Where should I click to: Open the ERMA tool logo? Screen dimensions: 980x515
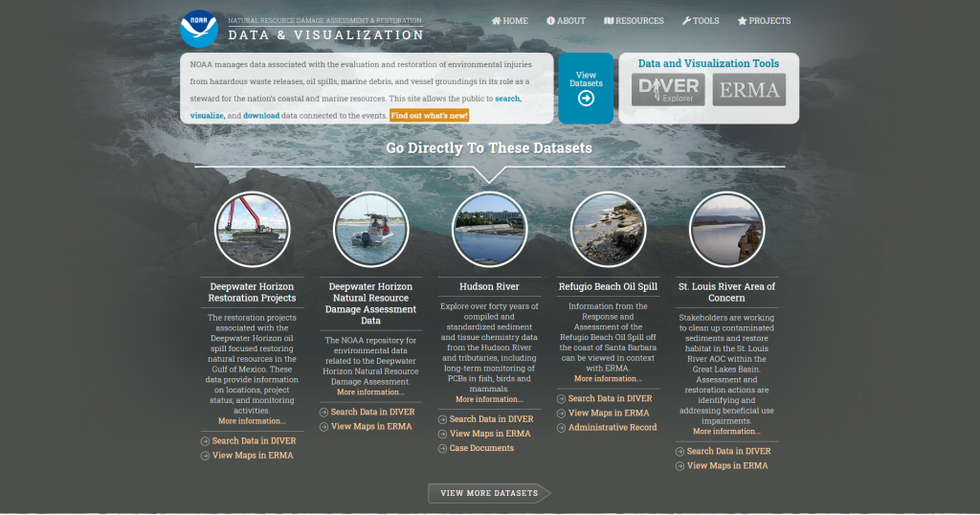pos(748,89)
